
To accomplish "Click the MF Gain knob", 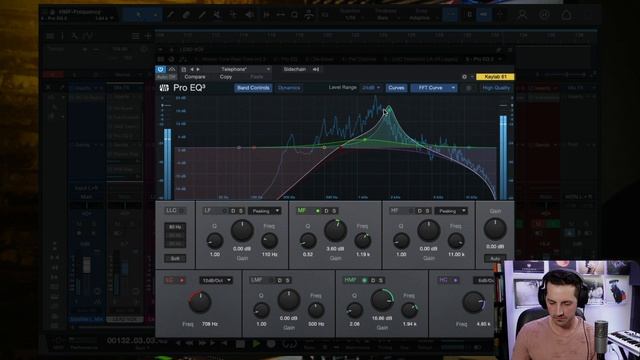I will (336, 230).
